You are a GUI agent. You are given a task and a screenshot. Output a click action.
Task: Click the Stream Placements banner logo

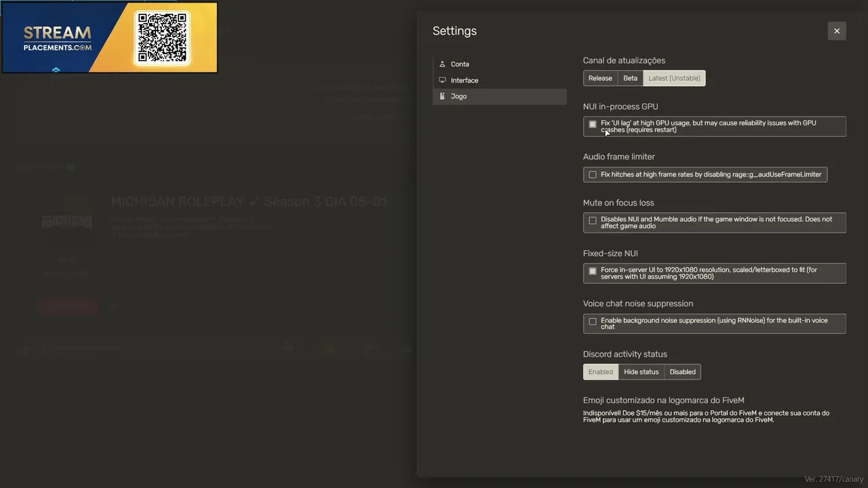point(58,38)
